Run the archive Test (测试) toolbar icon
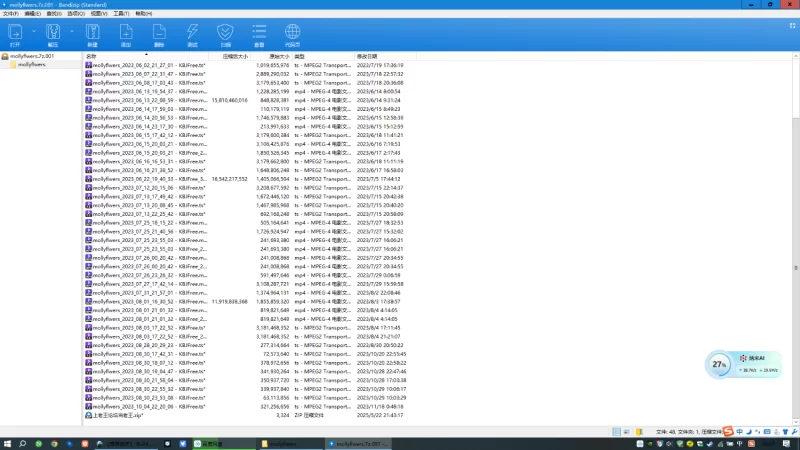The width and height of the screenshot is (800, 450). tap(192, 34)
